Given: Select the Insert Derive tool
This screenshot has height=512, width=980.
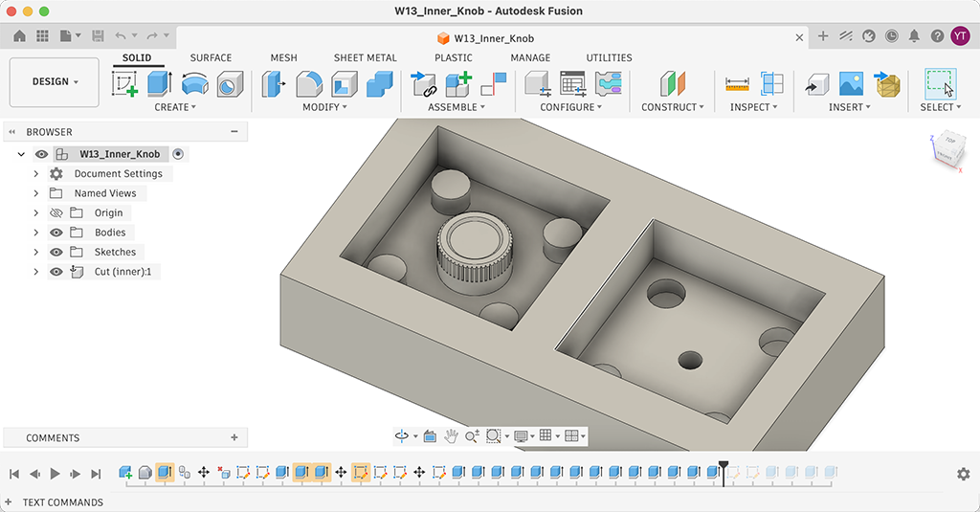Looking at the screenshot, I should [816, 84].
